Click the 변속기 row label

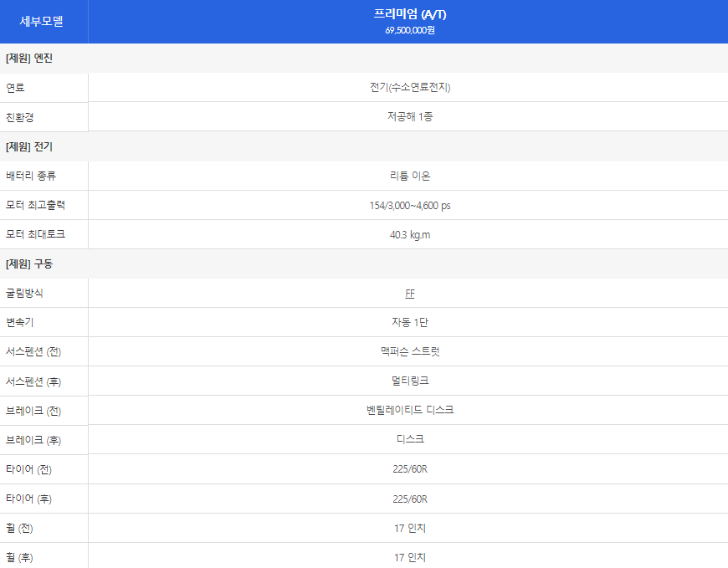click(20, 323)
